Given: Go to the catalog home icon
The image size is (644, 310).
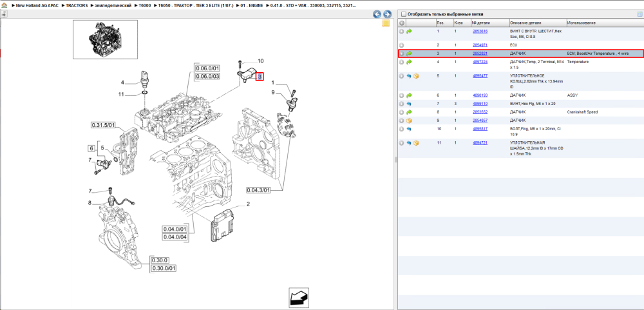Looking at the screenshot, I should coord(4,6).
